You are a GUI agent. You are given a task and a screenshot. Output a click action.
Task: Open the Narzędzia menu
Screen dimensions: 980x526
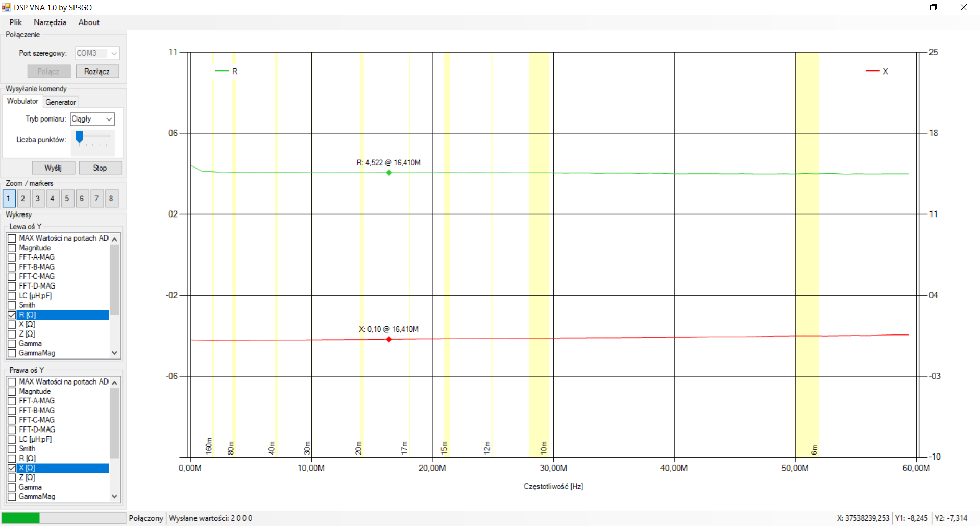(x=50, y=22)
